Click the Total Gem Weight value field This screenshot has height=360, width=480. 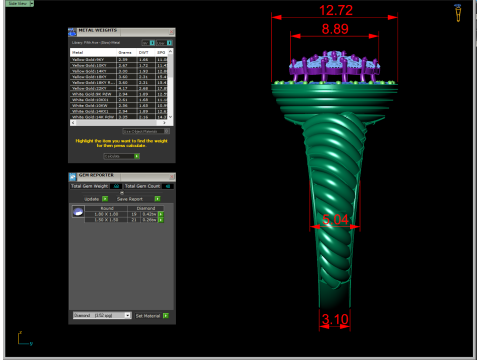tap(116, 186)
